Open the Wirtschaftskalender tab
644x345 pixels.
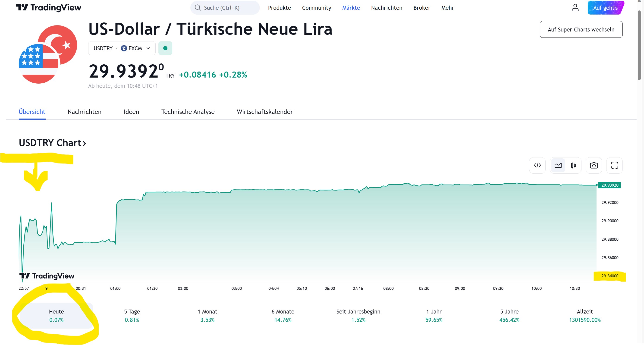264,112
